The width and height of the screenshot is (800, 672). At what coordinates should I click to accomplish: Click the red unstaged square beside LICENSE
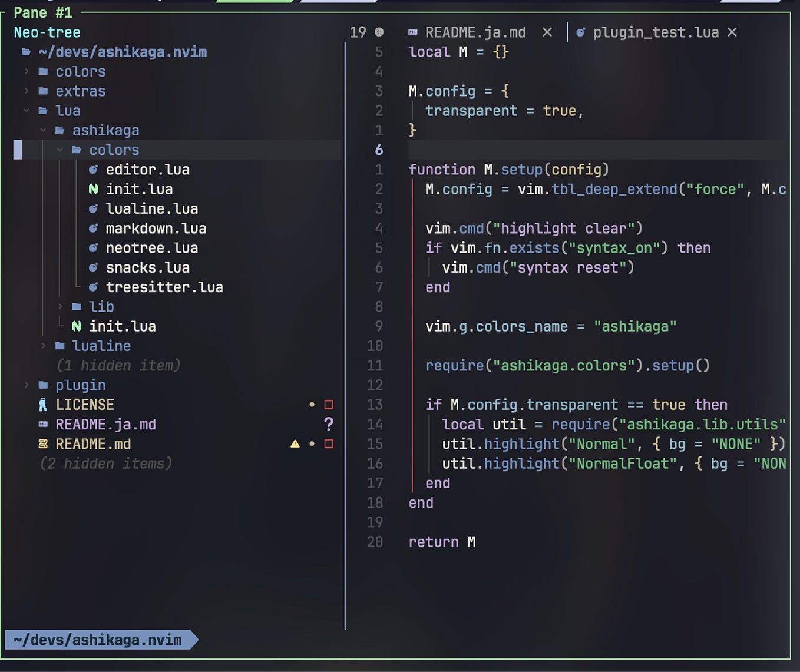[329, 405]
